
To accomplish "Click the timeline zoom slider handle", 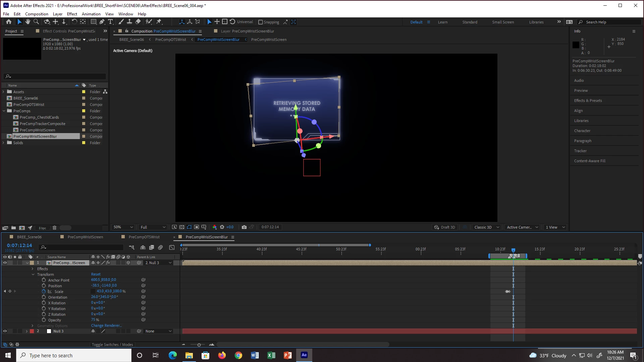I will coord(199,345).
